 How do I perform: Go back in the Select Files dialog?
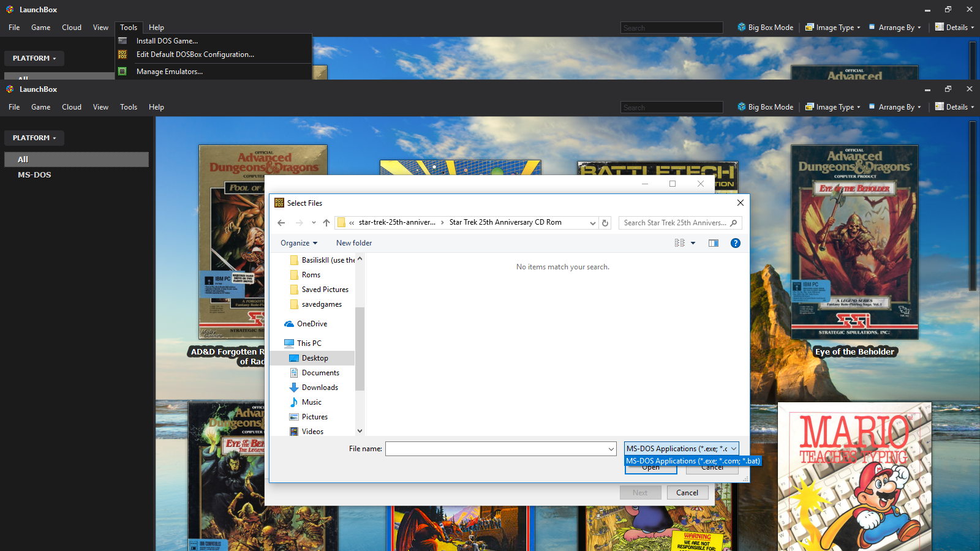pos(281,223)
